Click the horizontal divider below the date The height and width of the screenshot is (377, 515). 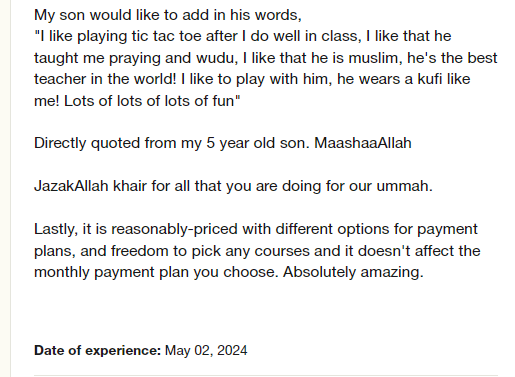click(266, 375)
